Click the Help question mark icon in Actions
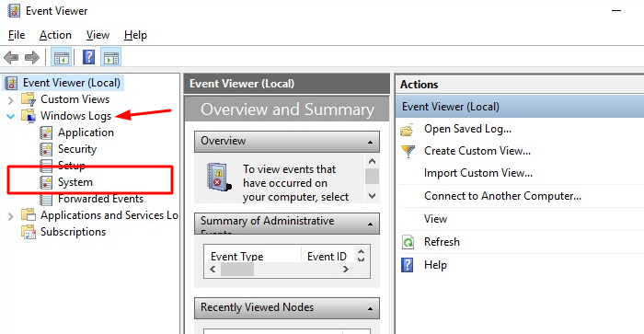Screen dimensions: 644x334 (407, 265)
